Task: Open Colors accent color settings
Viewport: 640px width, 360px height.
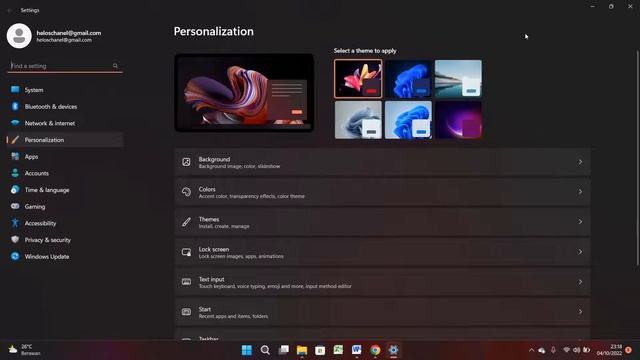Action: [382, 192]
